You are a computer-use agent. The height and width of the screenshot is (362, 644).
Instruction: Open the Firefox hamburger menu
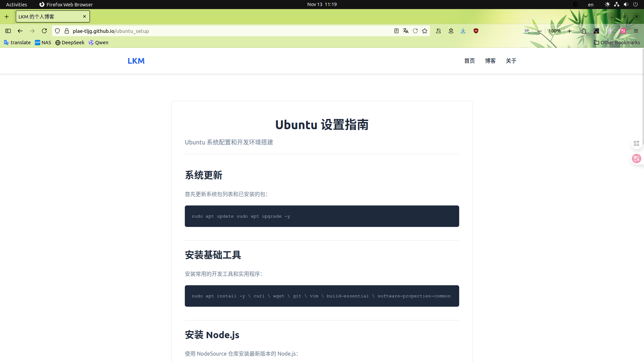[636, 31]
